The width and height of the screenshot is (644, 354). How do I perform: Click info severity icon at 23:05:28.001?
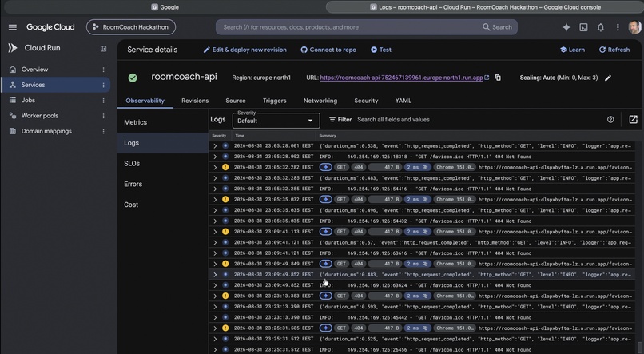click(x=225, y=145)
